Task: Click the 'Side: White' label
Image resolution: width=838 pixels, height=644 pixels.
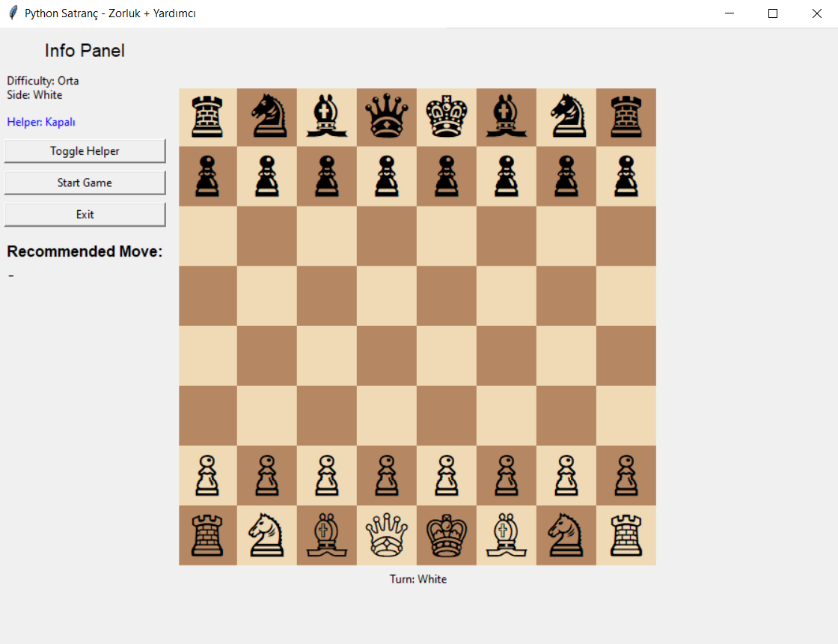Action: pos(34,95)
